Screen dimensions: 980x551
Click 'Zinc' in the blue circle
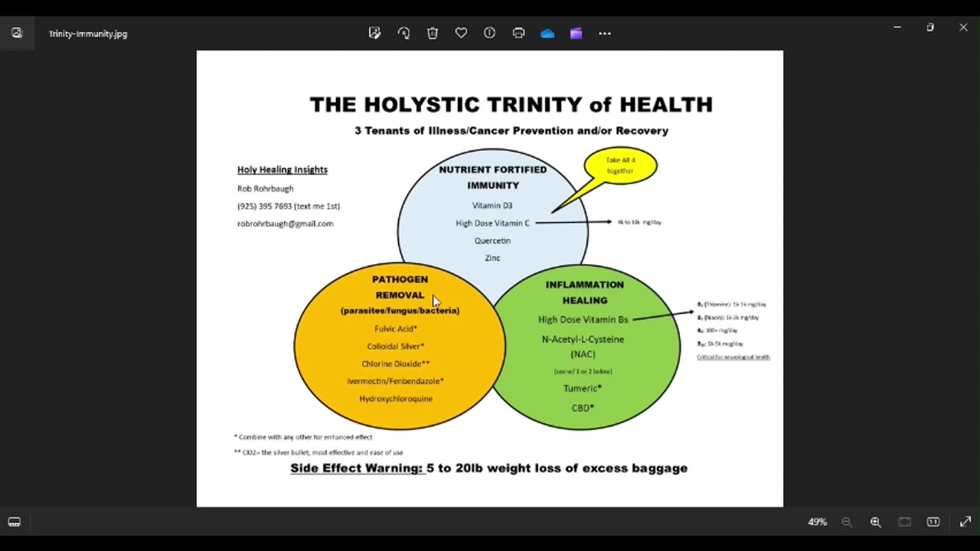click(492, 258)
